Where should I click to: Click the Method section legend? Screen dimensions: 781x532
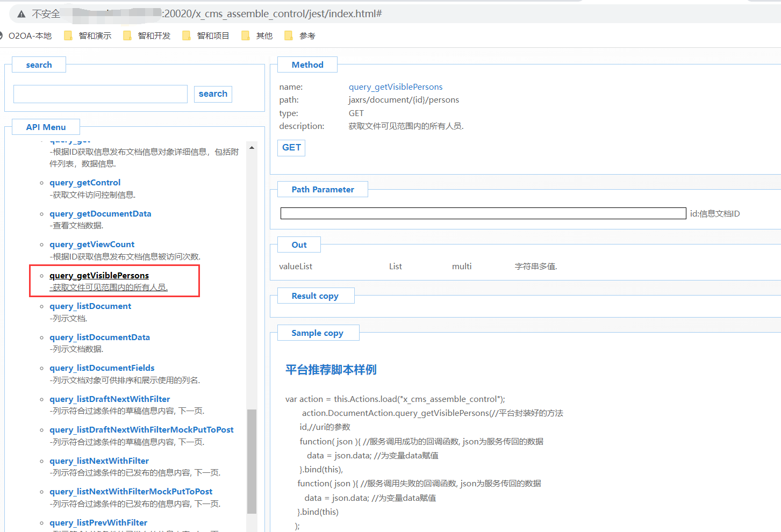(307, 65)
